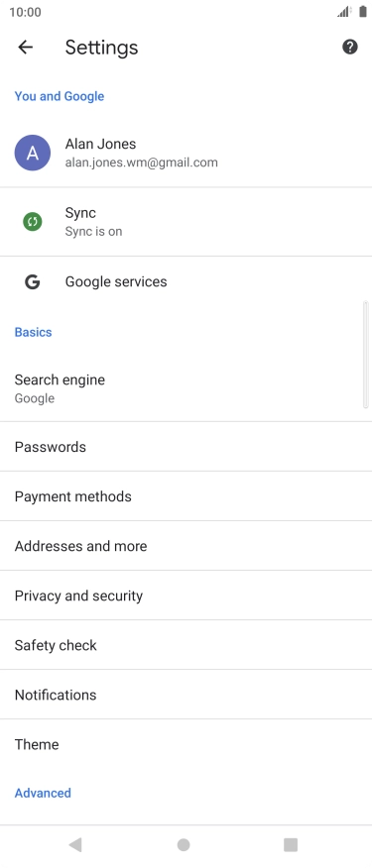The height and width of the screenshot is (868, 372).
Task: Open Passwords settings
Action: [x=186, y=447]
